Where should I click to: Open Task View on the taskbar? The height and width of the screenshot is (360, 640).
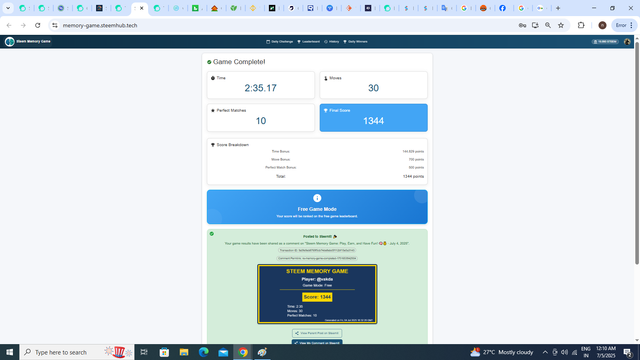click(x=144, y=352)
